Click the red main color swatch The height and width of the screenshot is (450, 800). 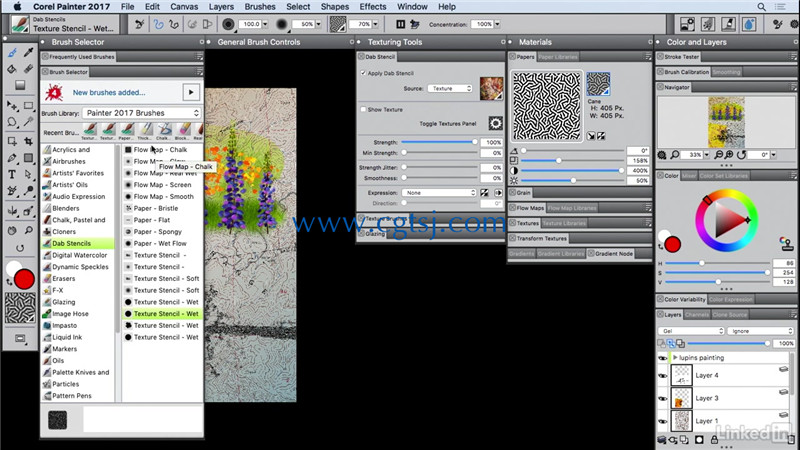(24, 280)
